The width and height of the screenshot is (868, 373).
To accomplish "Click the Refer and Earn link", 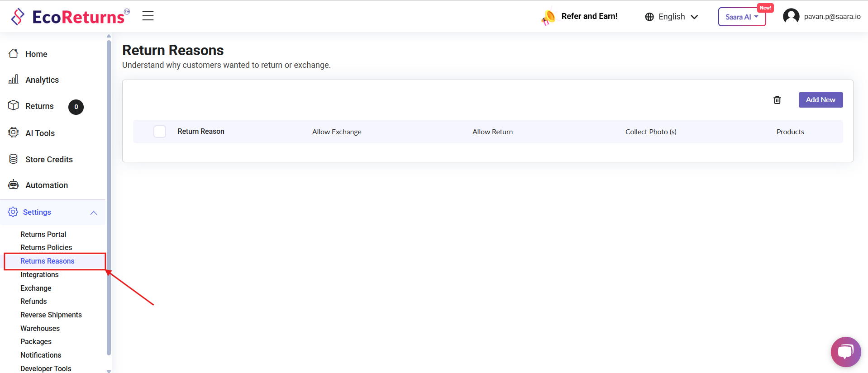I will pos(589,16).
